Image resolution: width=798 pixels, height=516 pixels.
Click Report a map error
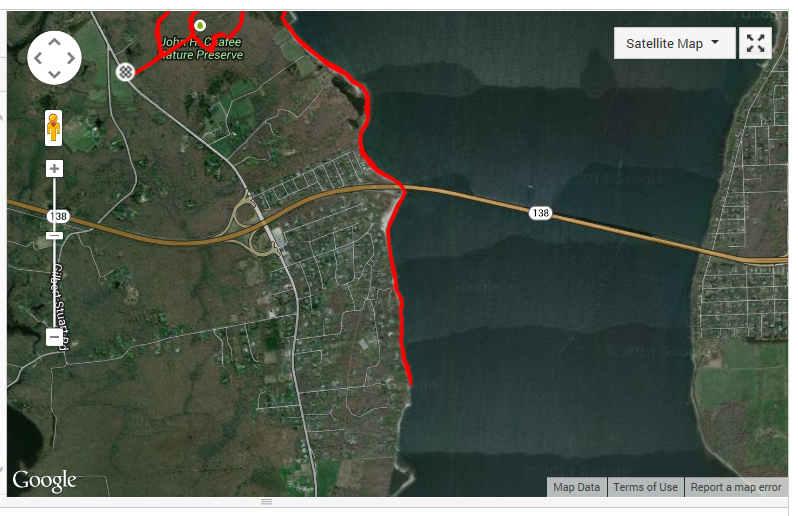coord(736,487)
